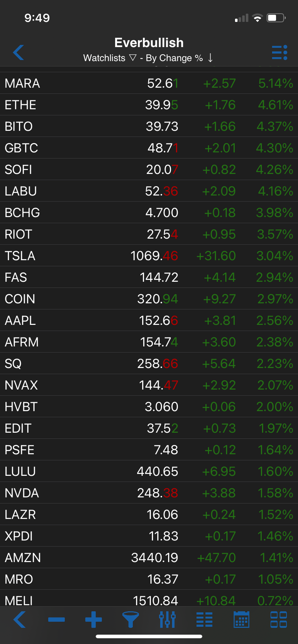Viewport: 298px width, 644px height.
Task: Open the sliders settings icon
Action: (x=167, y=619)
